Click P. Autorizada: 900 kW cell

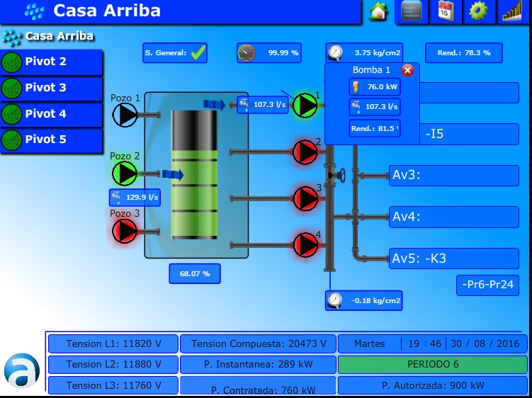click(433, 385)
